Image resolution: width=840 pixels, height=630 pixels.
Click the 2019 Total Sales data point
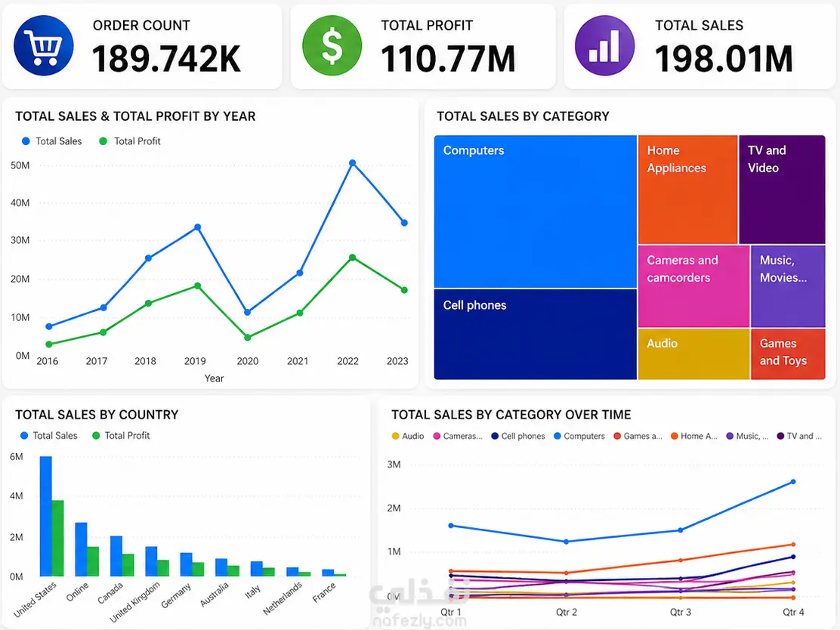tap(198, 227)
